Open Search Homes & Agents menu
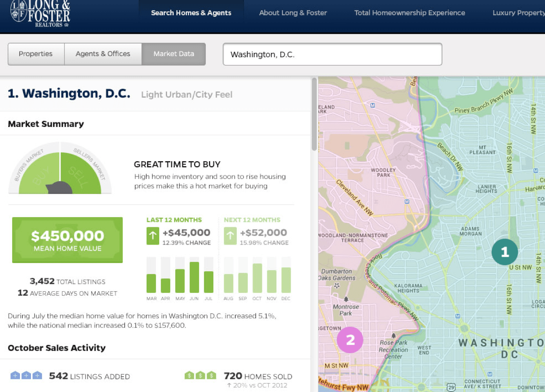Screen dimensions: 545x392 pyautogui.click(x=191, y=13)
